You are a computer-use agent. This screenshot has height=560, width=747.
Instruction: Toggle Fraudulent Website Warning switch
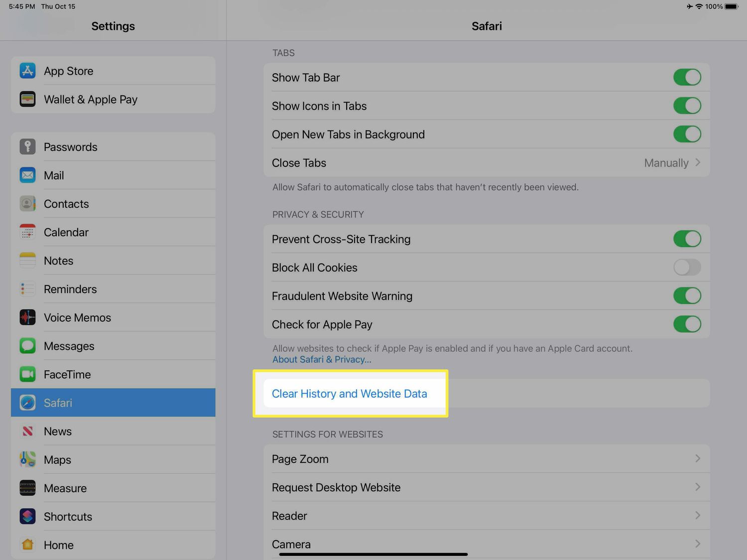(687, 296)
